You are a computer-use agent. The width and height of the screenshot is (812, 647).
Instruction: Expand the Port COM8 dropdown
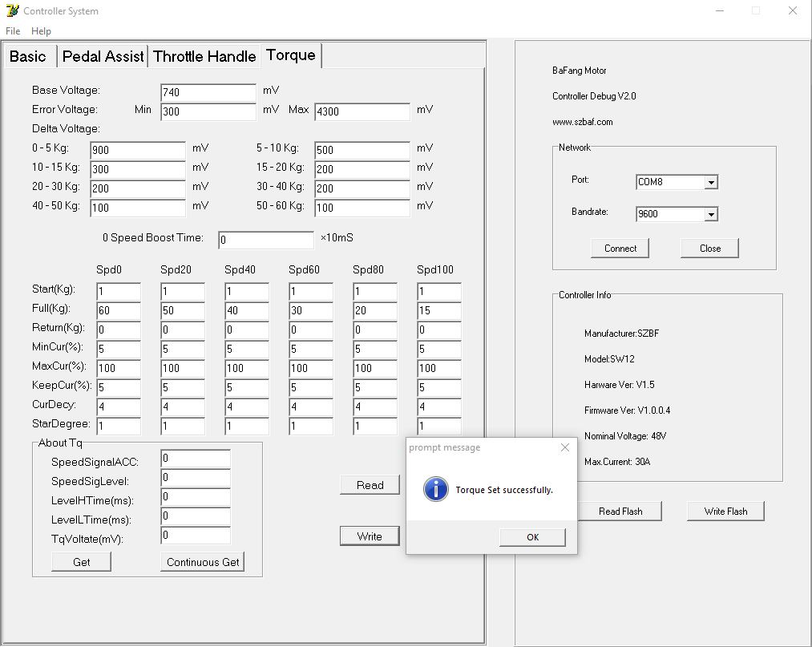point(711,182)
